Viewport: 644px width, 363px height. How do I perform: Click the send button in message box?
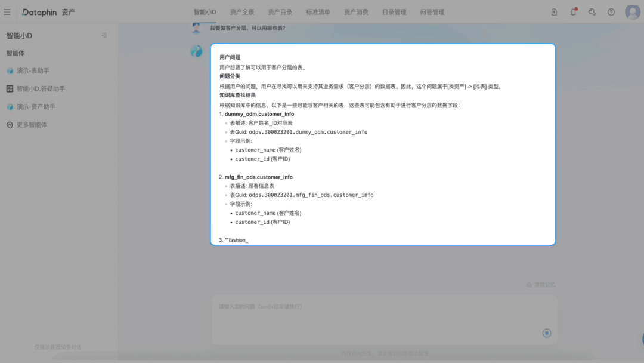(546, 333)
